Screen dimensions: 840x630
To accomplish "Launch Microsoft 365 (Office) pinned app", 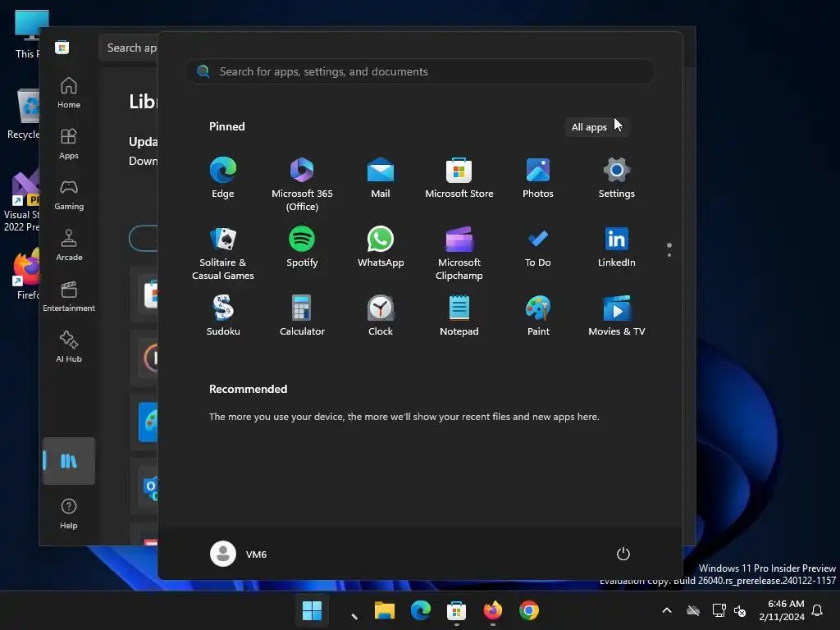I will pos(302,185).
